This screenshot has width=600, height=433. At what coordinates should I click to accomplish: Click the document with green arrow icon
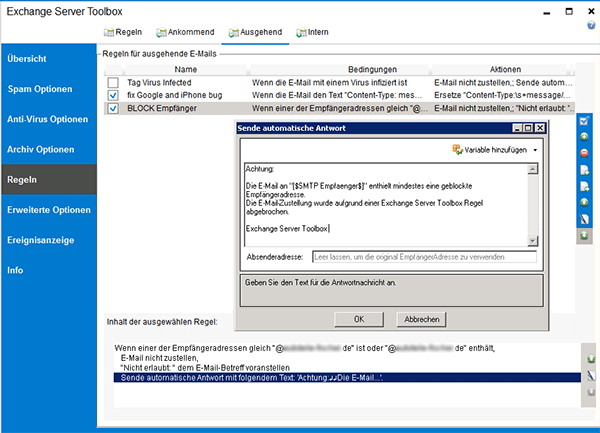click(x=584, y=186)
